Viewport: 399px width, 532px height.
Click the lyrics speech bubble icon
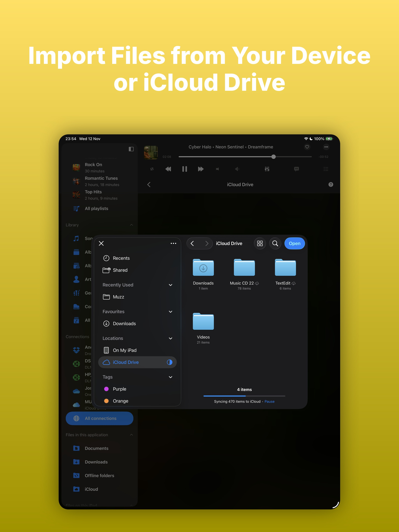pos(296,169)
